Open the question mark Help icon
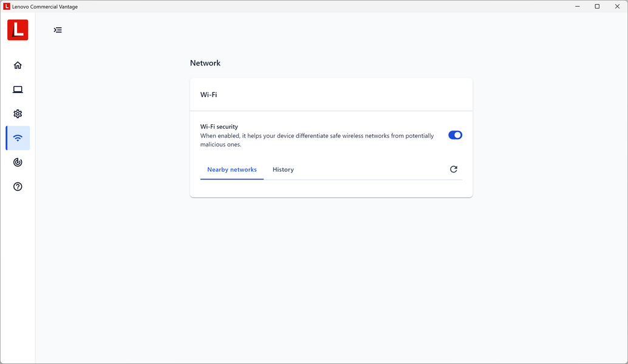 (x=18, y=187)
